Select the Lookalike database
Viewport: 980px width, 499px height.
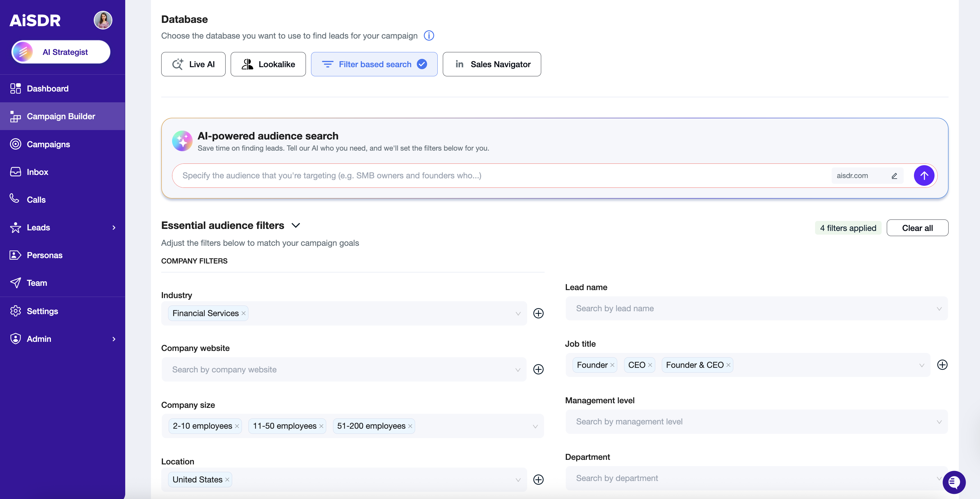click(x=268, y=64)
